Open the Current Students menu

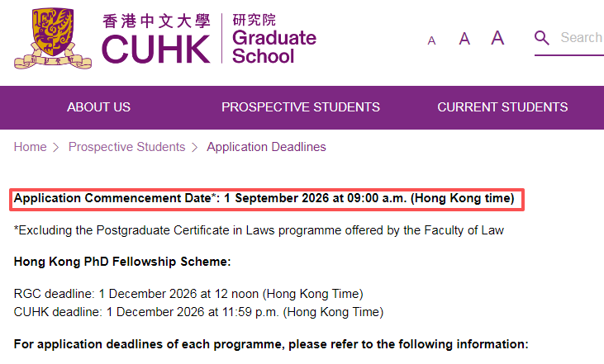pos(502,107)
